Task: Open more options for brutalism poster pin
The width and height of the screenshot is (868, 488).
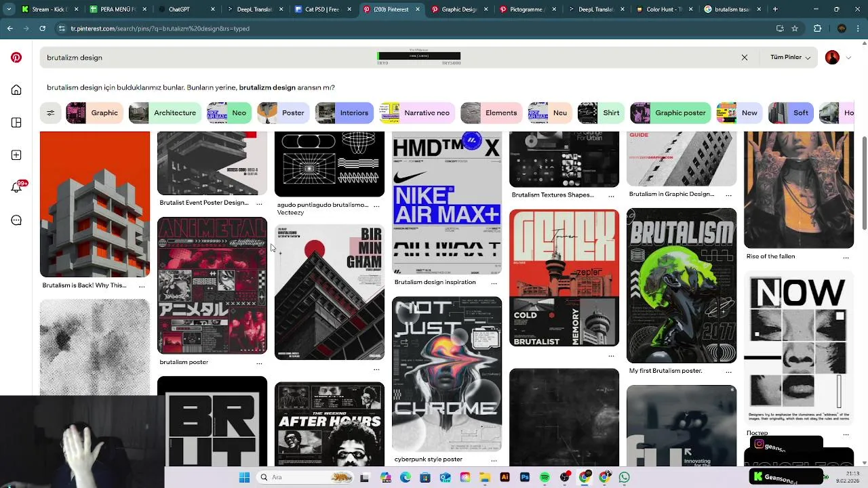Action: 259,363
